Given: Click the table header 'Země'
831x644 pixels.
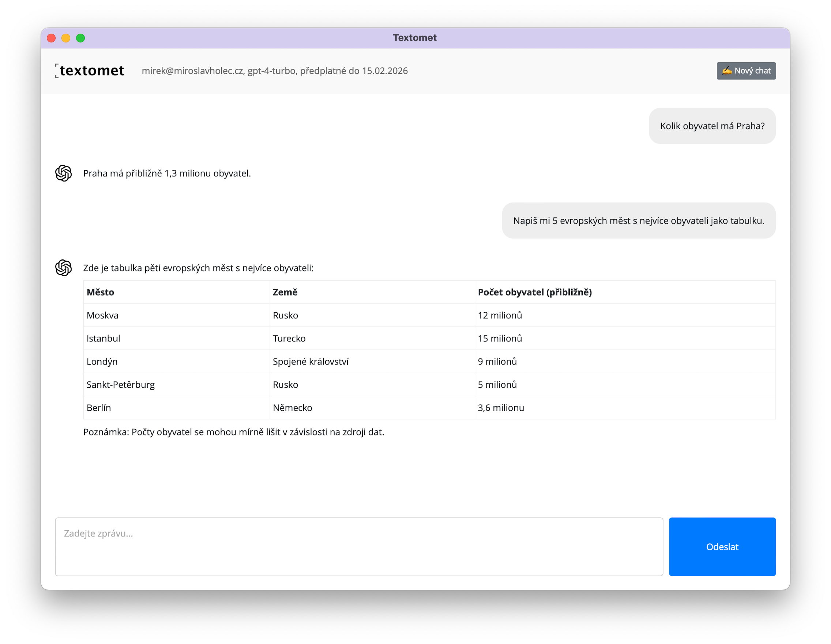Looking at the screenshot, I should point(285,292).
